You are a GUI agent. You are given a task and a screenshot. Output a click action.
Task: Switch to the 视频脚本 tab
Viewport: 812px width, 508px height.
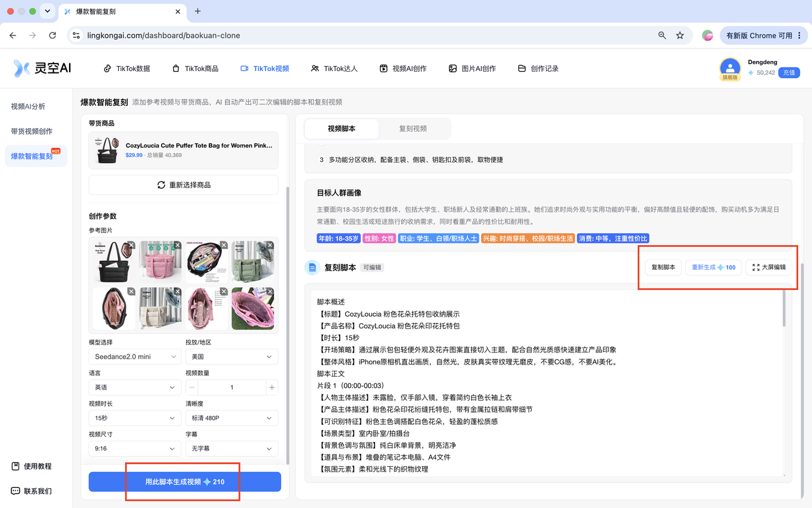341,128
